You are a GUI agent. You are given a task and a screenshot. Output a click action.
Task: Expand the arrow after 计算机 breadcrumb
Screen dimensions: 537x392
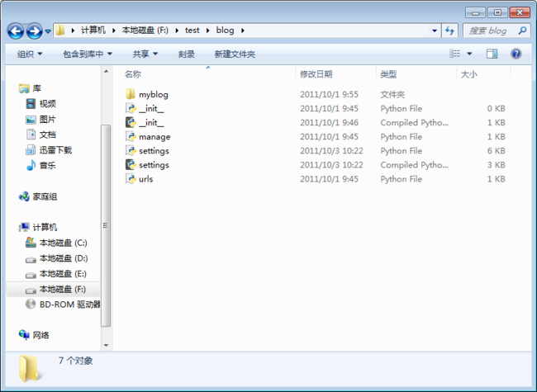pos(114,31)
